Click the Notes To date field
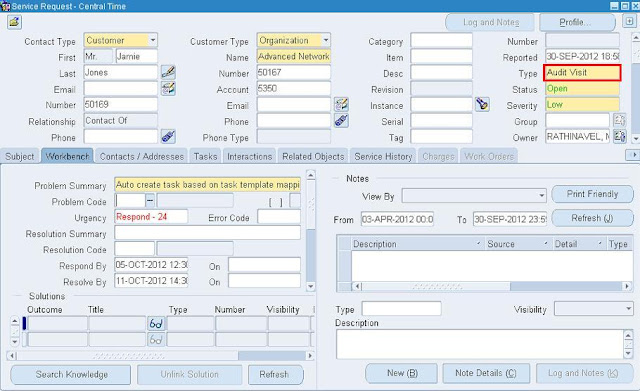640x391 pixels. pyautogui.click(x=510, y=219)
